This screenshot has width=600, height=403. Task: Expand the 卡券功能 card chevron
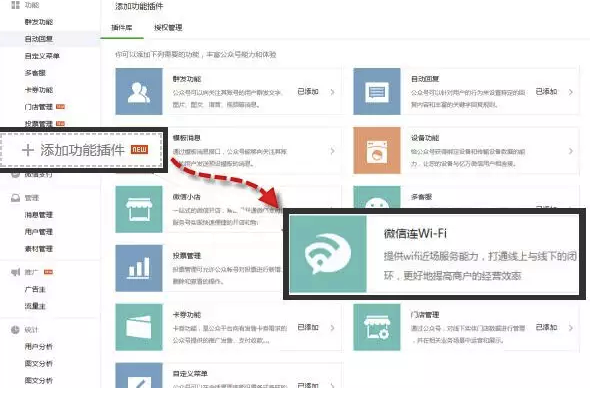[x=332, y=328]
